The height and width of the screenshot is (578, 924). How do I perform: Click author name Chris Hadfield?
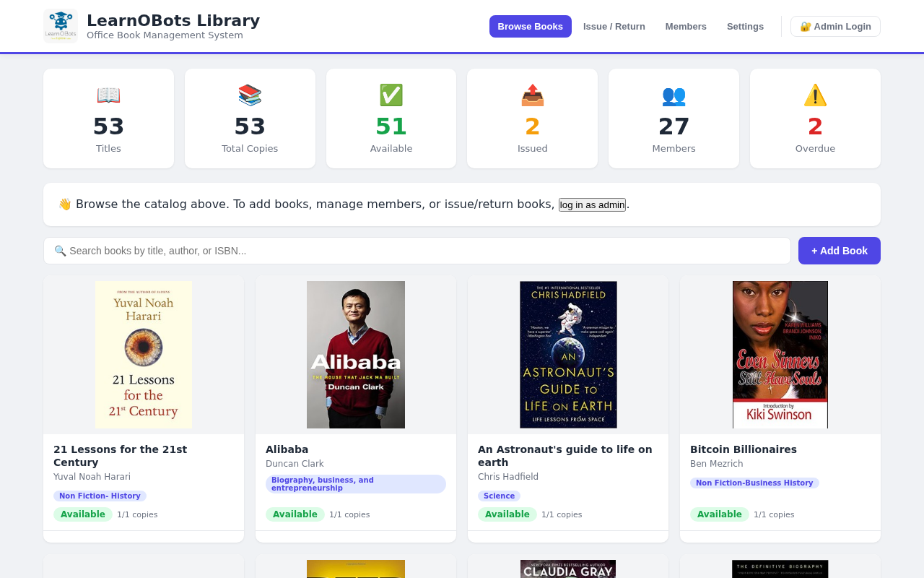click(x=508, y=477)
